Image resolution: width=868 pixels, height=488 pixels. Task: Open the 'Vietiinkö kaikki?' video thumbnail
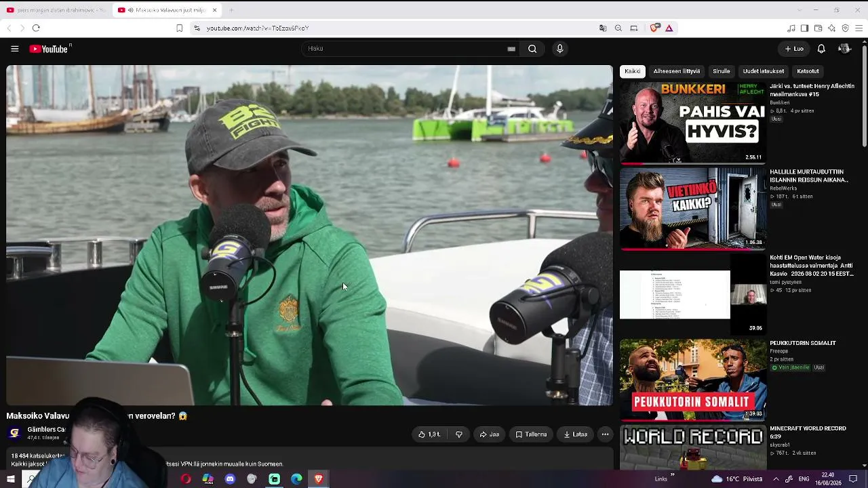[x=692, y=209]
